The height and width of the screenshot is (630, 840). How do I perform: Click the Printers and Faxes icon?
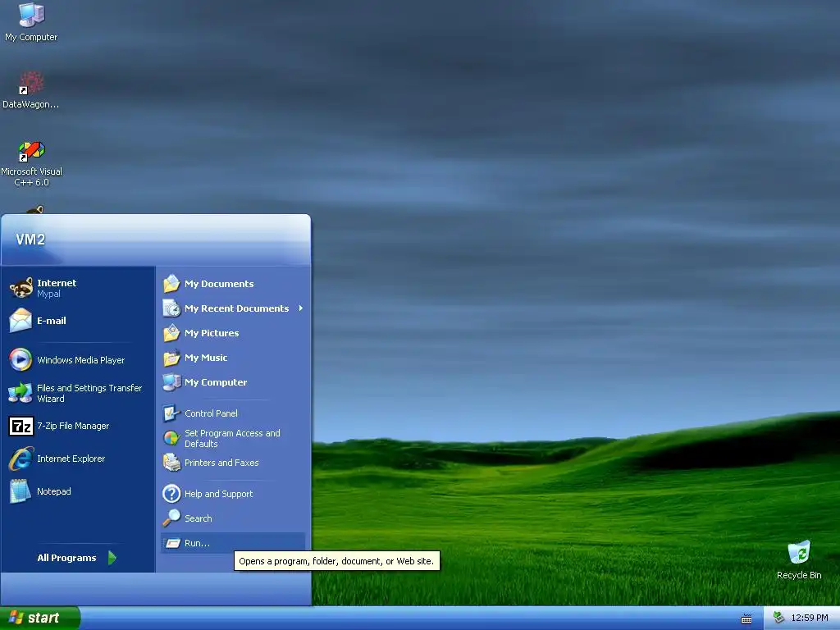pos(171,463)
